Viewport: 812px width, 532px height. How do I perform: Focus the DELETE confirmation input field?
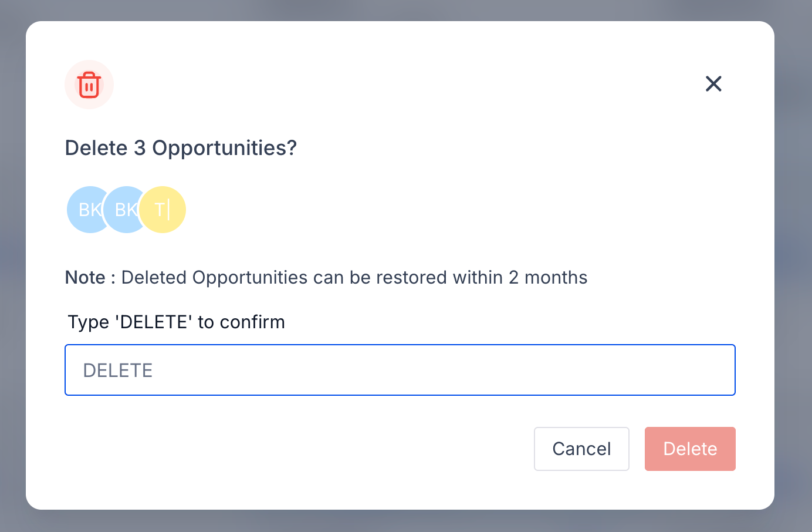pos(400,370)
